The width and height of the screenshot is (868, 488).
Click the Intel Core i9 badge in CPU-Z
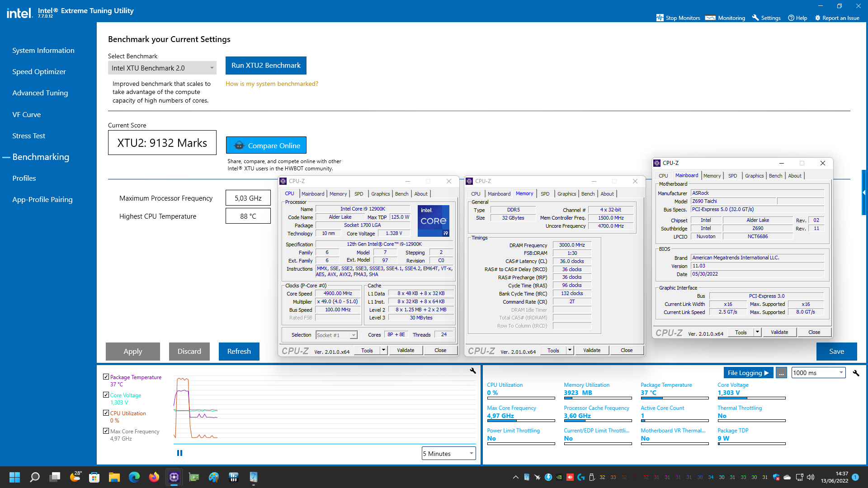[x=433, y=221]
